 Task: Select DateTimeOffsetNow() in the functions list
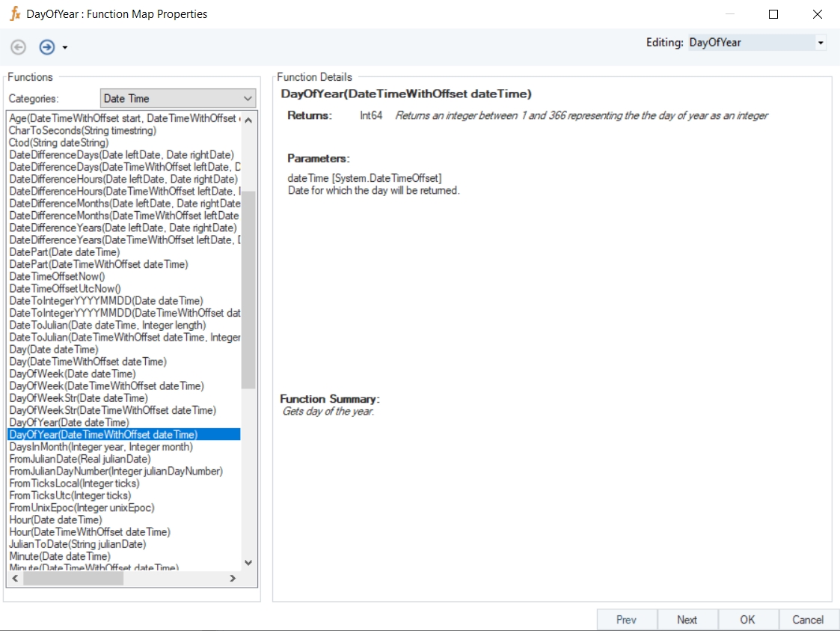pyautogui.click(x=57, y=276)
